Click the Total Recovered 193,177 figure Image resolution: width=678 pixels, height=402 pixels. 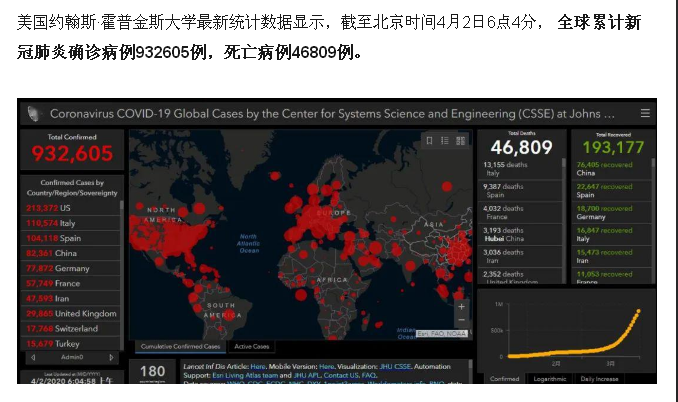(x=613, y=147)
